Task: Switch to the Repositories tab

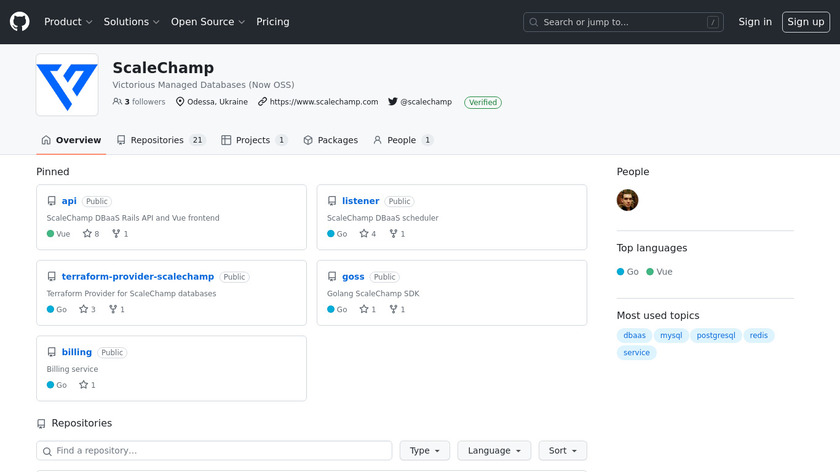Action: (160, 140)
